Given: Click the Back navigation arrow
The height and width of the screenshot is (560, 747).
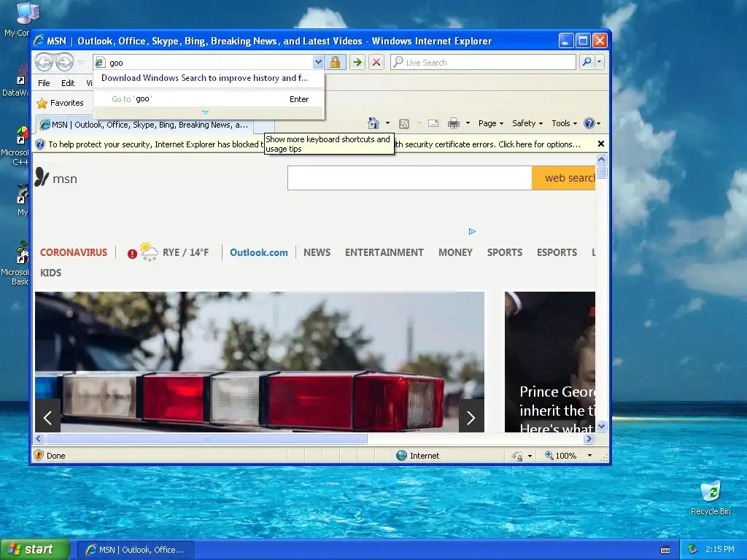Looking at the screenshot, I should coord(44,63).
